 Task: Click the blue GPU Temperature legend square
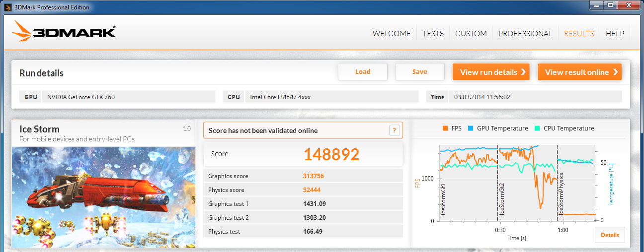(470, 128)
